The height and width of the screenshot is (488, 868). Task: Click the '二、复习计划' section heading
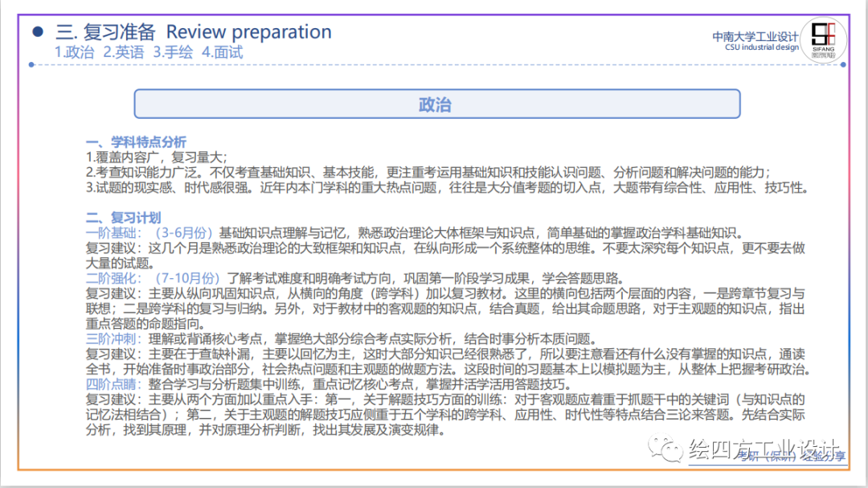point(124,218)
